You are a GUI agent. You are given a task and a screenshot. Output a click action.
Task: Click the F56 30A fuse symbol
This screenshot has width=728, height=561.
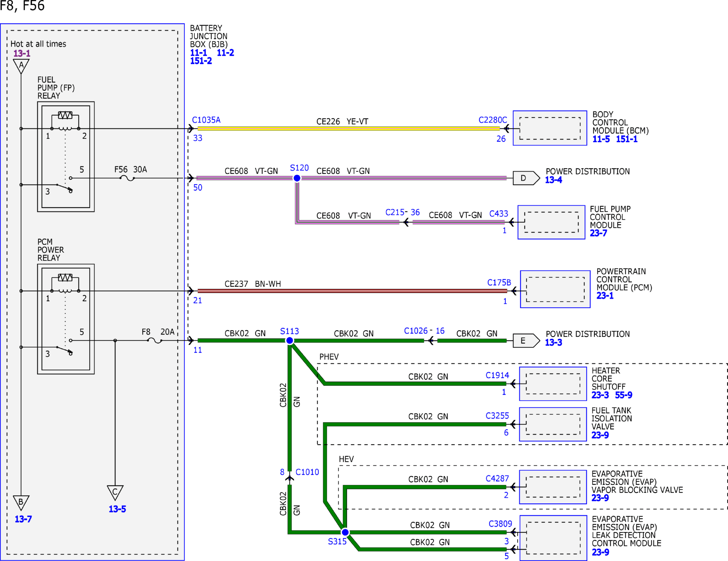pos(127,178)
